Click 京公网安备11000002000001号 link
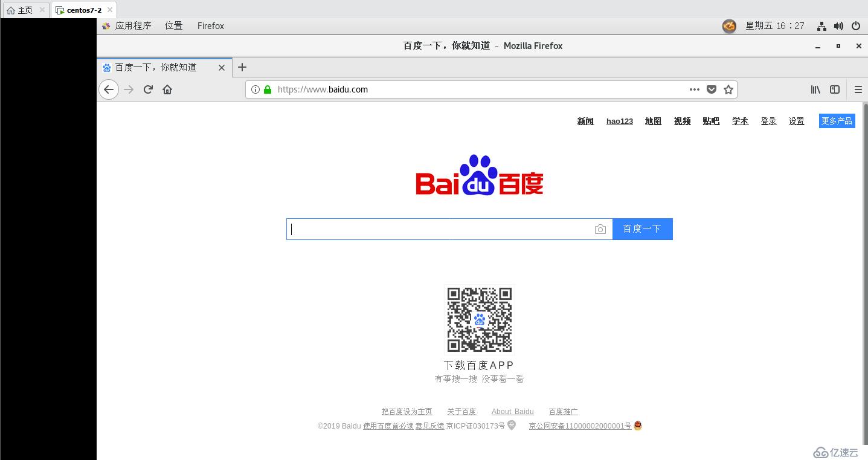Viewport: 868px width, 460px height. [x=580, y=426]
